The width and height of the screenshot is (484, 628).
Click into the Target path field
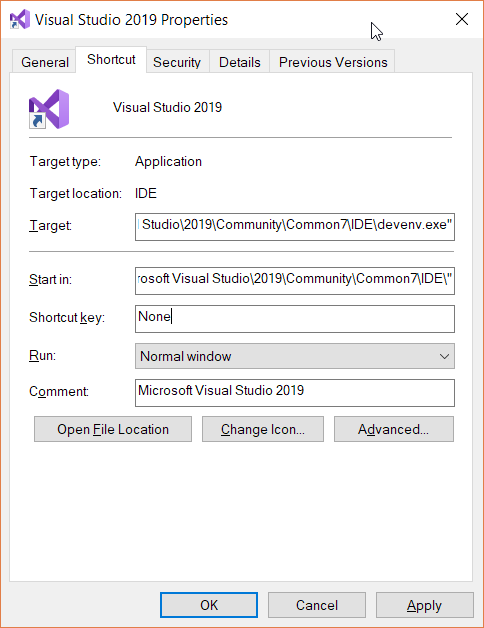295,227
